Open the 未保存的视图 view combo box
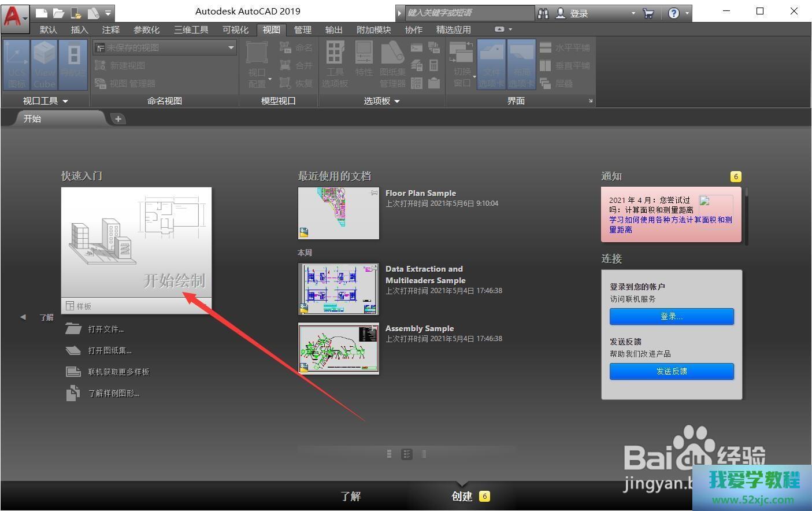The width and height of the screenshot is (812, 511). [x=165, y=47]
